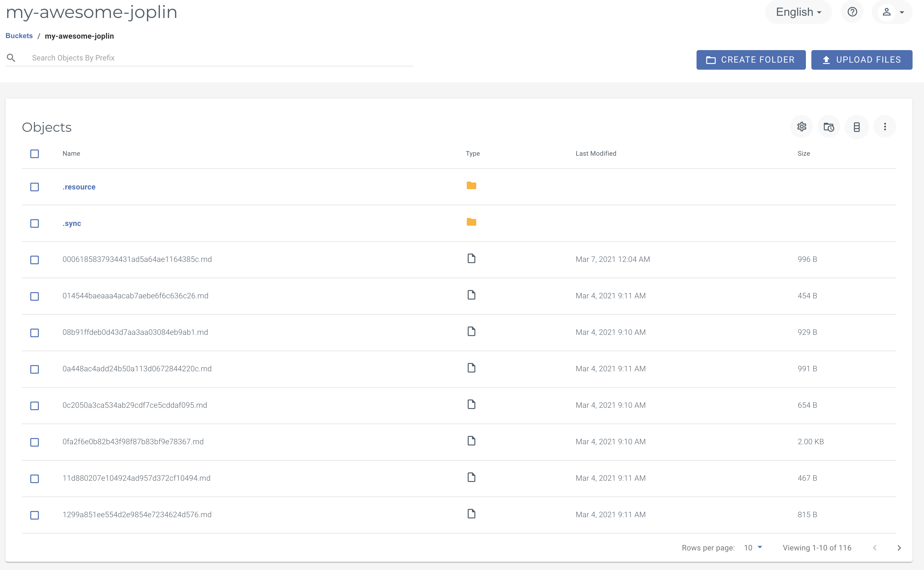Focus the Search Objects By Prefix field
The width and height of the screenshot is (924, 570).
click(x=222, y=58)
